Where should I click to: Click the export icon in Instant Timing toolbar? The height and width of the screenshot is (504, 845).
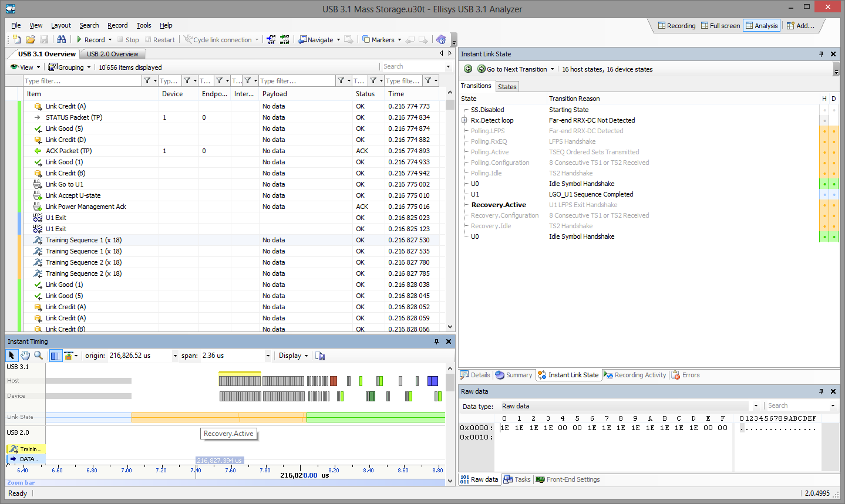tap(320, 356)
